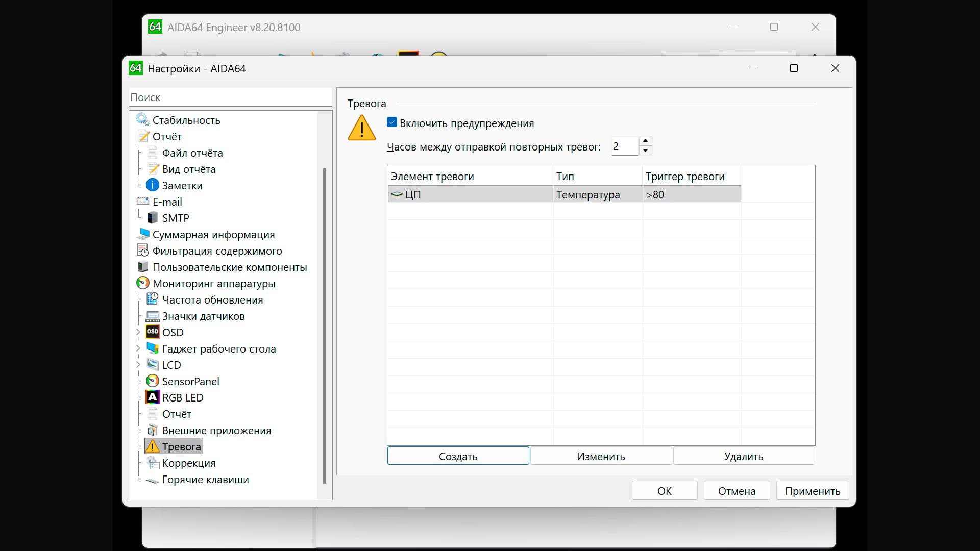Click the E-mail envelope icon

pos(143,202)
